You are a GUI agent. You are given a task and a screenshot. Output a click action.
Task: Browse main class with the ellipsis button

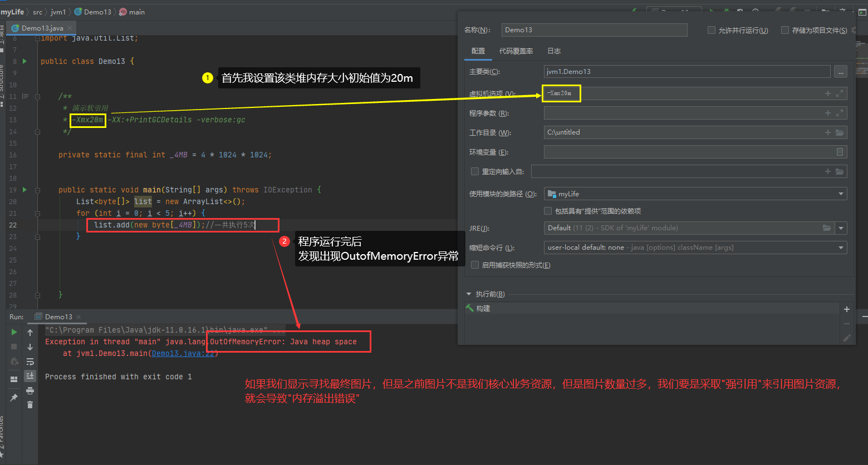coord(841,71)
